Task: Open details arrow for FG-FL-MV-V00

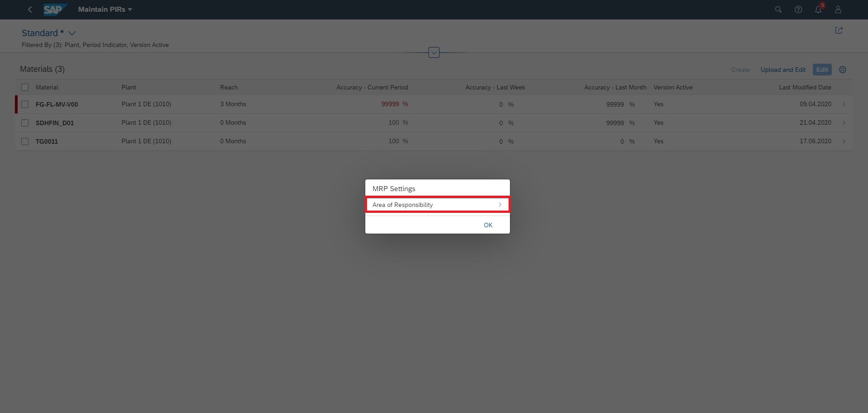Action: pos(844,104)
